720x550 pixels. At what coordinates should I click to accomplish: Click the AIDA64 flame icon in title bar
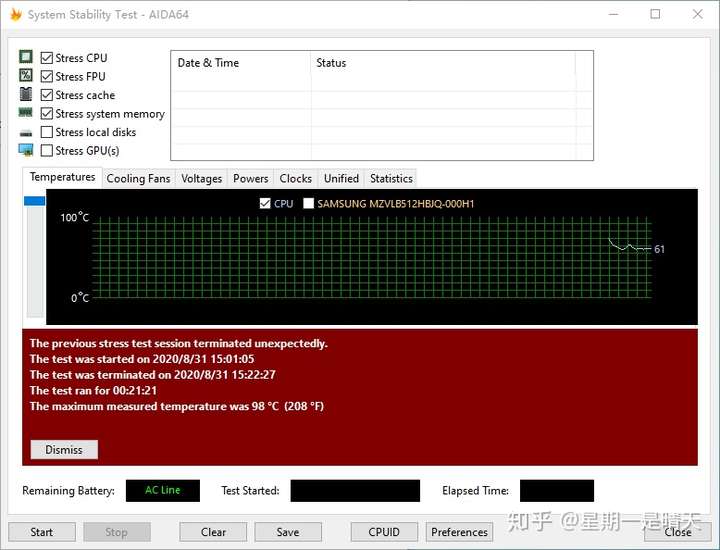16,15
